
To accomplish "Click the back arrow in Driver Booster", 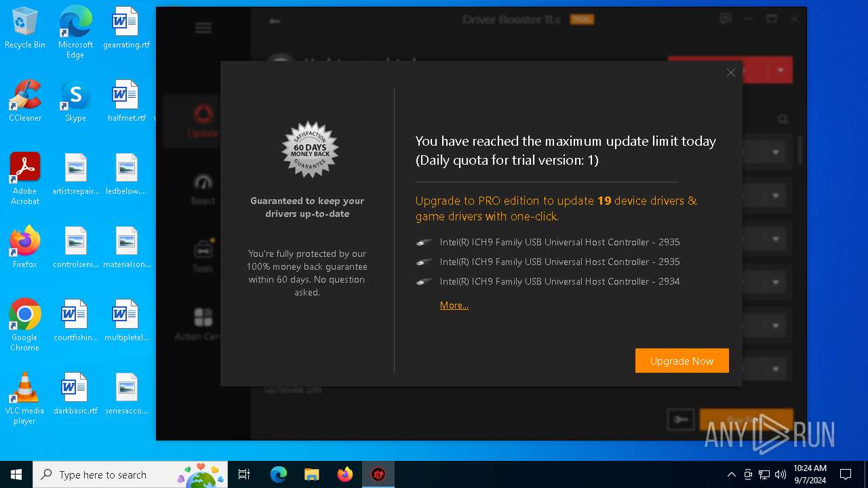I will [x=275, y=22].
